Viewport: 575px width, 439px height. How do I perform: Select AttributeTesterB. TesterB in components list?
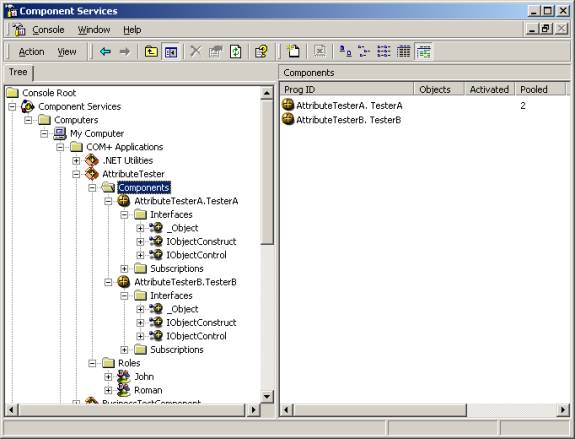click(348, 120)
